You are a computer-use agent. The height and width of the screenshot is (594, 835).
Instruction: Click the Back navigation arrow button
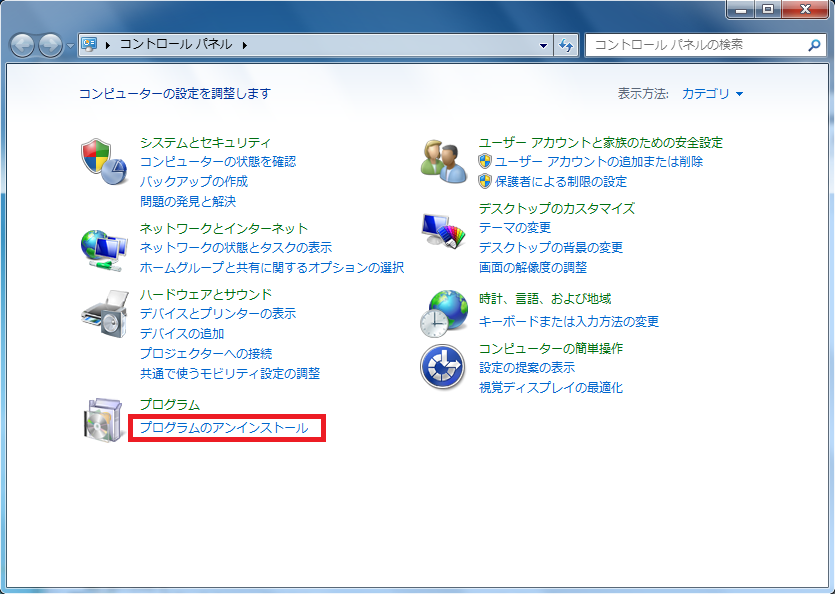click(x=23, y=45)
